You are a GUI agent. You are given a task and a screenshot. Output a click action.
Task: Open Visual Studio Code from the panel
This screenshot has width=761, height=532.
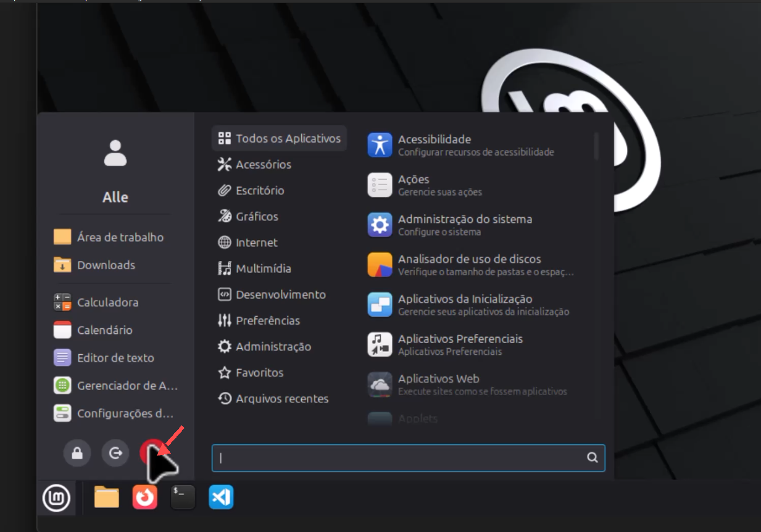pyautogui.click(x=221, y=497)
